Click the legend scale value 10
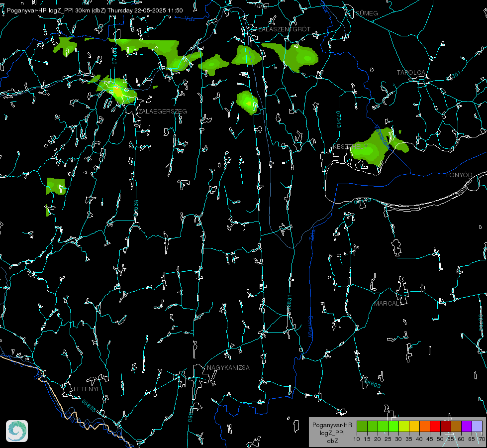487x448 pixels. pos(357,439)
